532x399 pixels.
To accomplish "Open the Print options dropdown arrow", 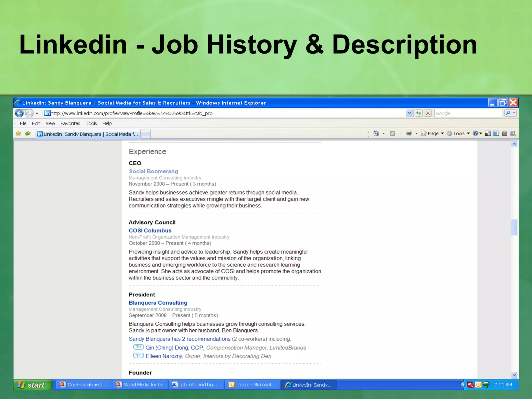I will 417,134.
